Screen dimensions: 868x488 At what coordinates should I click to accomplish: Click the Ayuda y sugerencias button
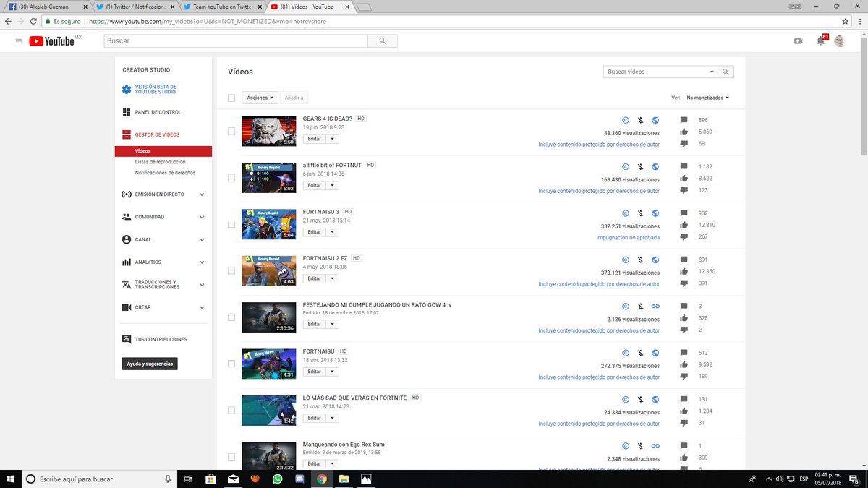pos(150,364)
